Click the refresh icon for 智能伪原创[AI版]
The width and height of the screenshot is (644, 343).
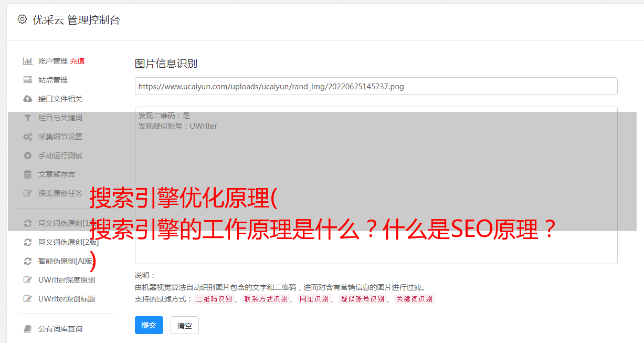point(28,261)
